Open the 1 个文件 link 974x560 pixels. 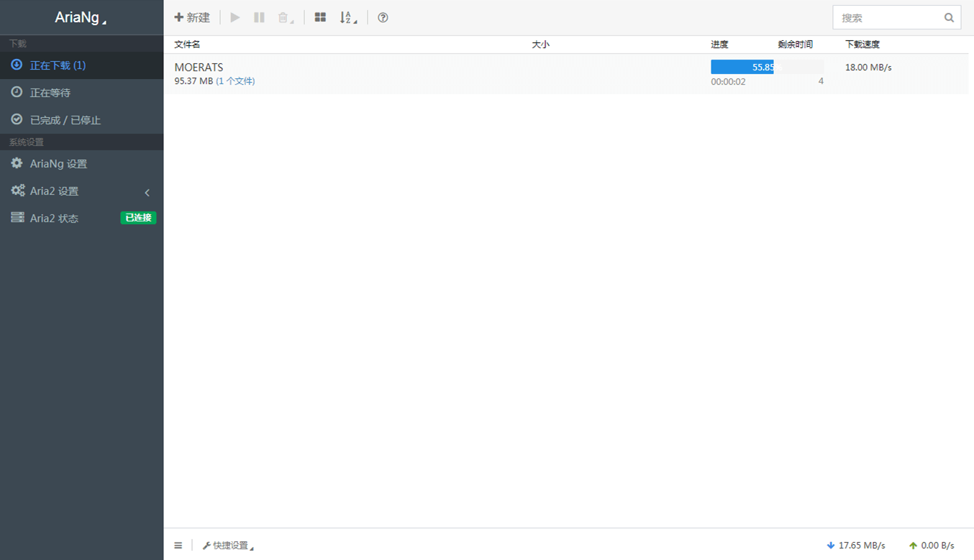(x=235, y=81)
